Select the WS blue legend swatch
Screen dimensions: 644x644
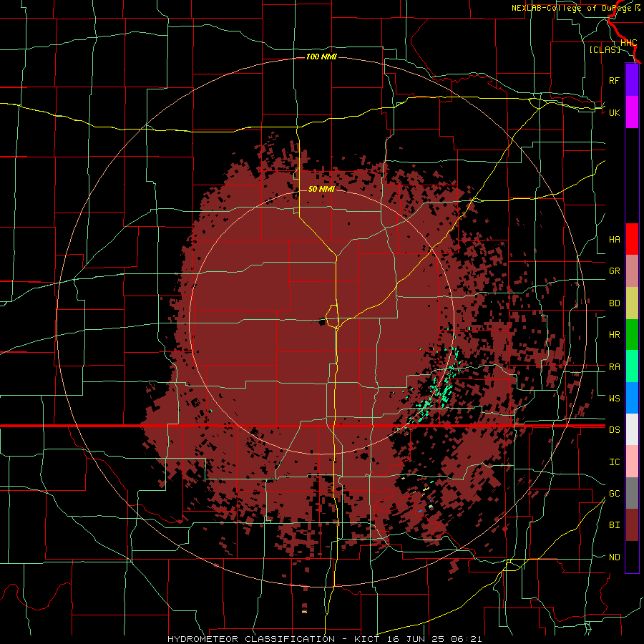[x=632, y=398]
